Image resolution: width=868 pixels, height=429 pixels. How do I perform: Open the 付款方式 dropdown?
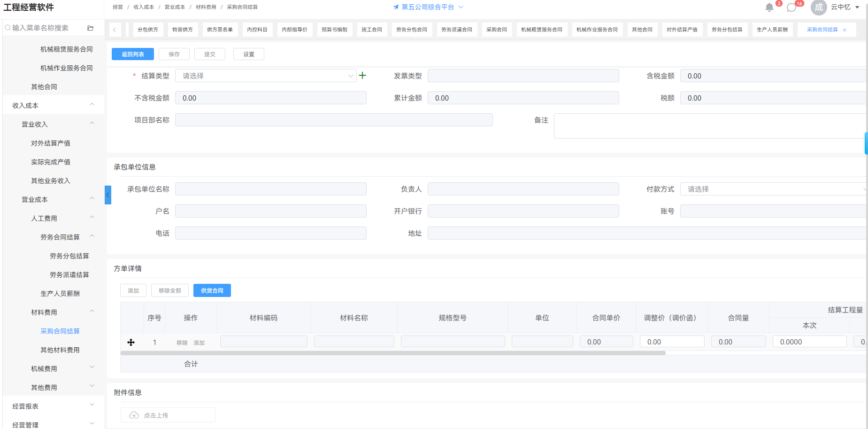pyautogui.click(x=773, y=189)
